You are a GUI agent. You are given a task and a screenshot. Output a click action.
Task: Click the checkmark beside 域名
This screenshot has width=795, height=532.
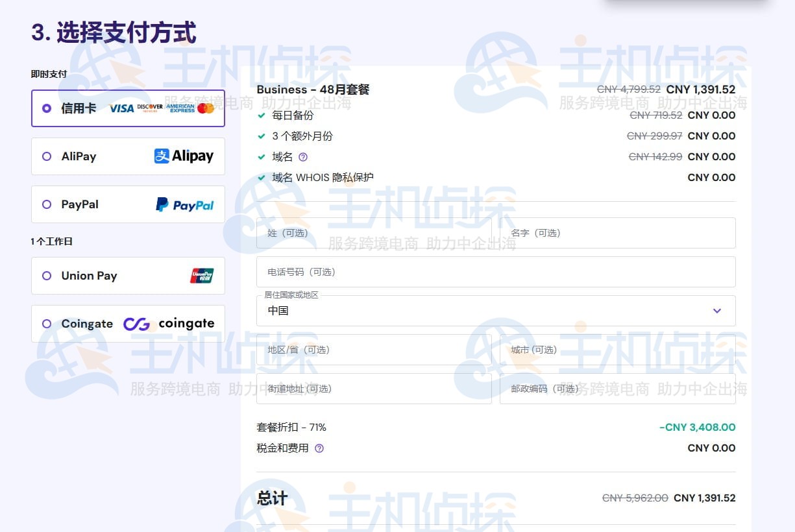pyautogui.click(x=262, y=157)
